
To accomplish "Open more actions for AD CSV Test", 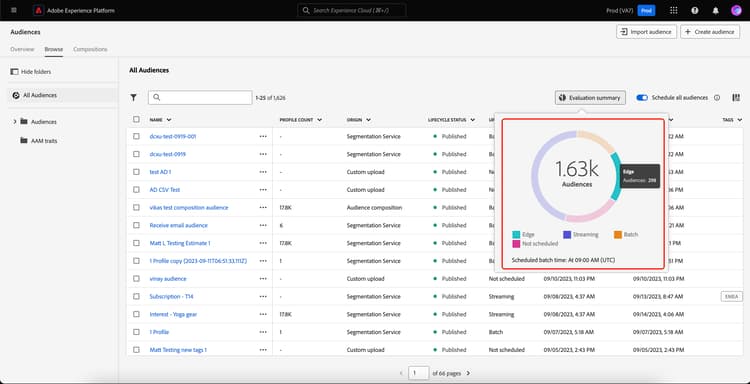I will click(x=263, y=190).
